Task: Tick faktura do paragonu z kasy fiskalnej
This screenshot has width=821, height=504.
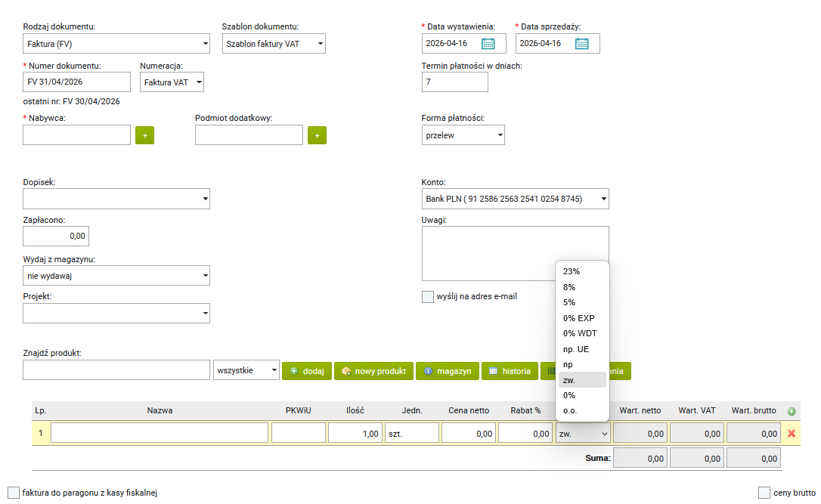Action: click(14, 493)
